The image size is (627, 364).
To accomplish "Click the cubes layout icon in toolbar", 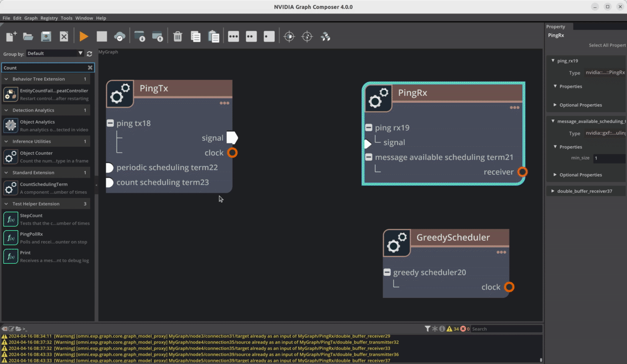I will pyautogui.click(x=325, y=36).
